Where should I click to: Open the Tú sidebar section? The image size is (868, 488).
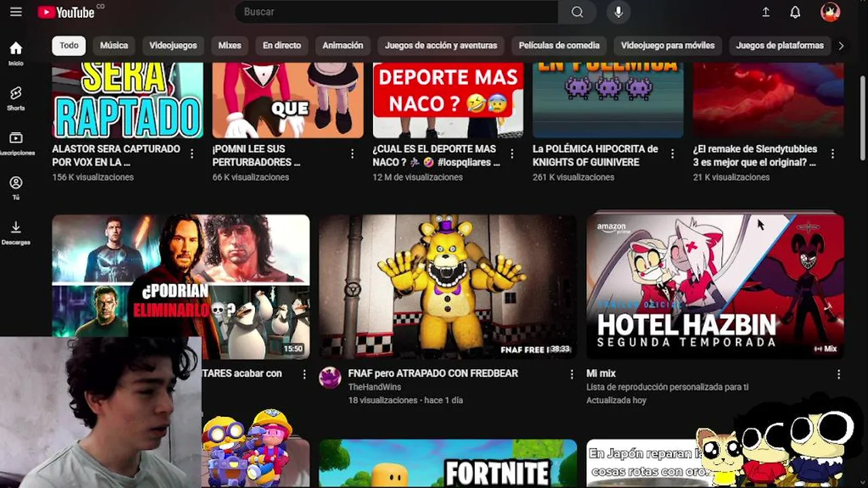16,188
